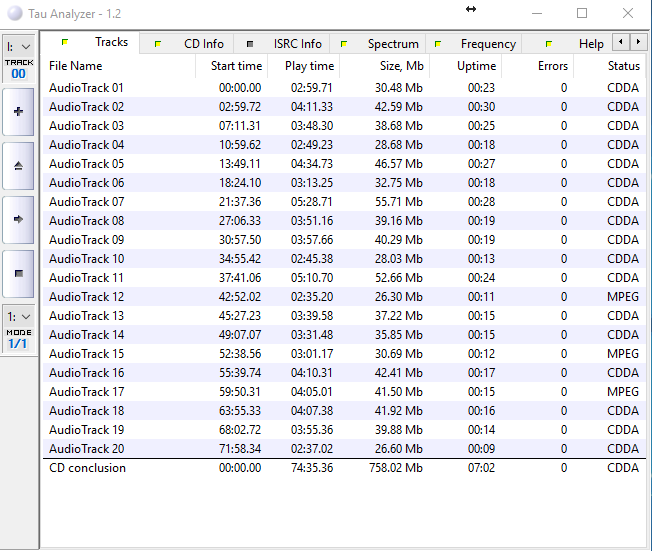The image size is (652, 551).
Task: Click start time 42:52.02
Action: pos(240,297)
